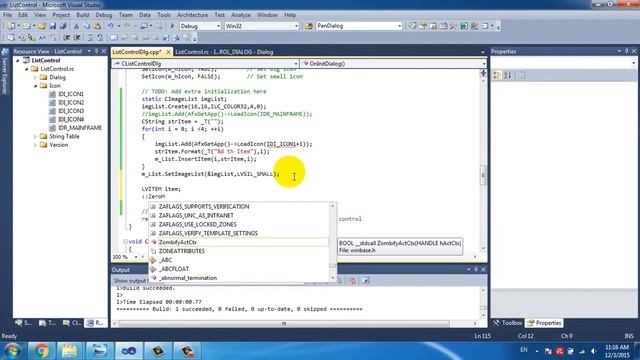Screen dimensions: 640x360
Task: Click the Alphabetical sort icon in Properties
Action: point(508,76)
